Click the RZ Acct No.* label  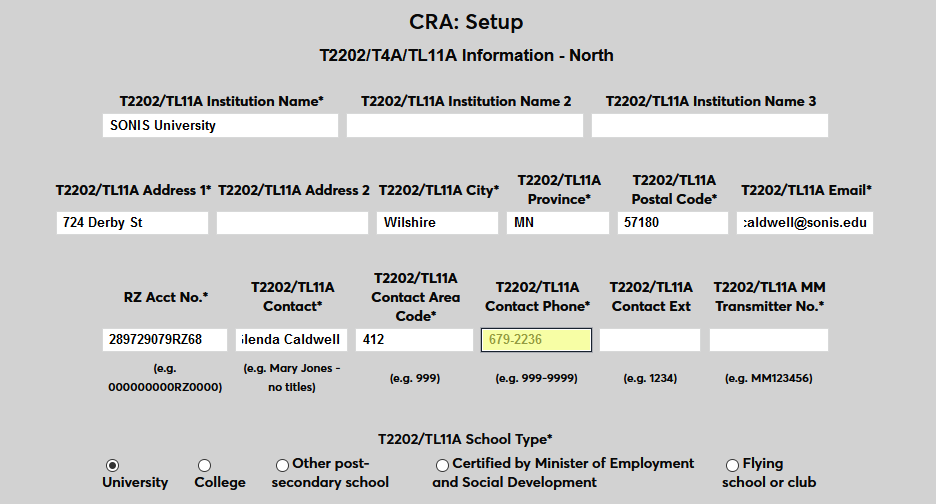(x=166, y=297)
